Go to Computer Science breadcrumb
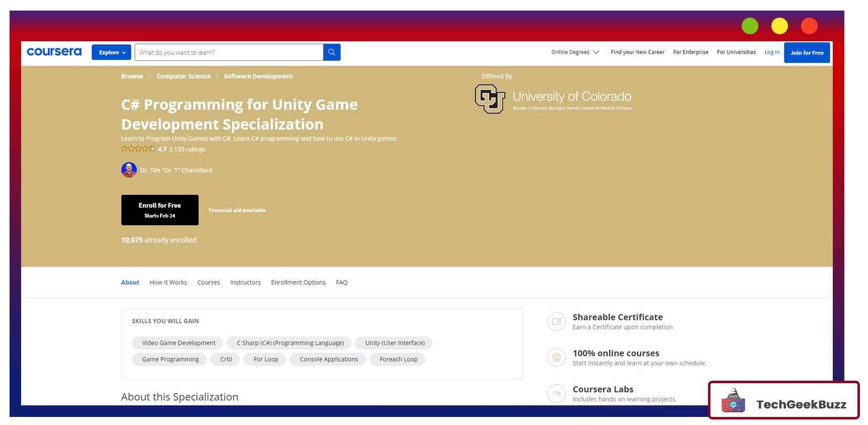Viewport: 868px width, 425px height. coord(183,77)
